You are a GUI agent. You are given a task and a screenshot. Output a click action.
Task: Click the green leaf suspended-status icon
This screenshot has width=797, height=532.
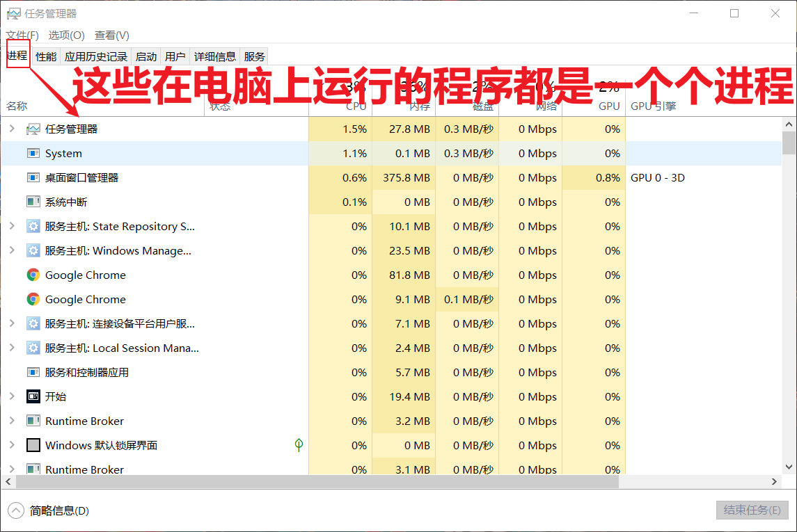[x=299, y=445]
